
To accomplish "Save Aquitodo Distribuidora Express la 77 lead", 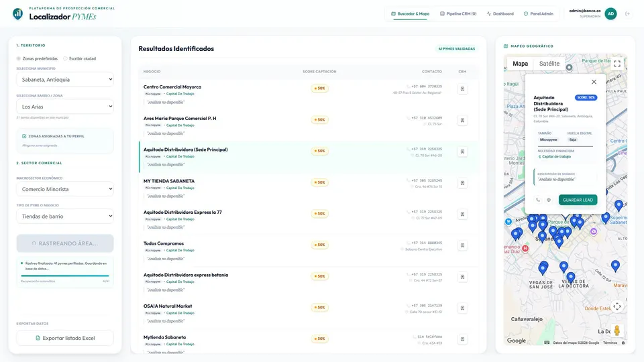I will (x=462, y=215).
